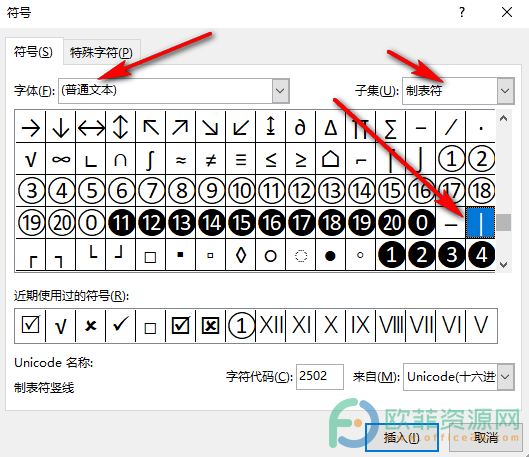Select the greater than or equal symbol
The width and height of the screenshot is (529, 457).
click(x=301, y=159)
